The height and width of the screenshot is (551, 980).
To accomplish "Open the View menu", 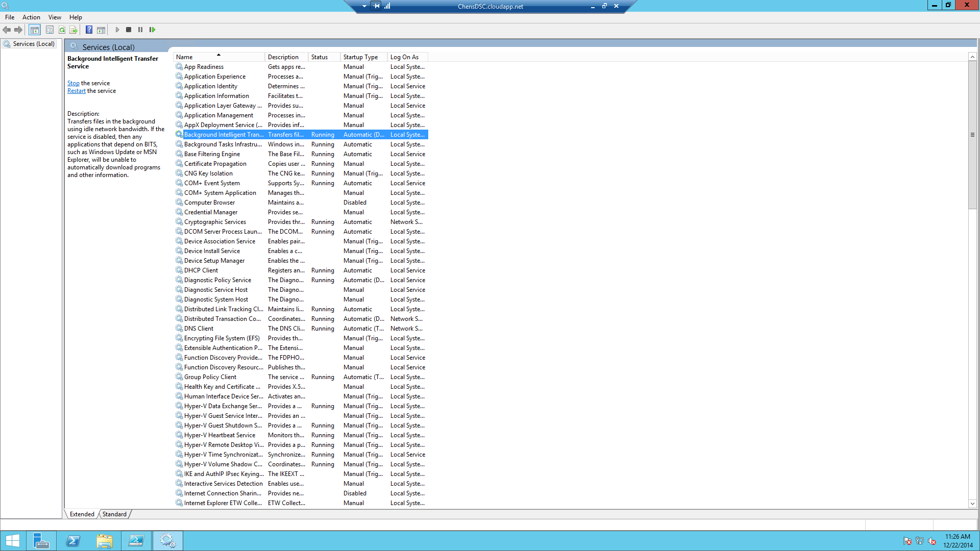I will [55, 17].
